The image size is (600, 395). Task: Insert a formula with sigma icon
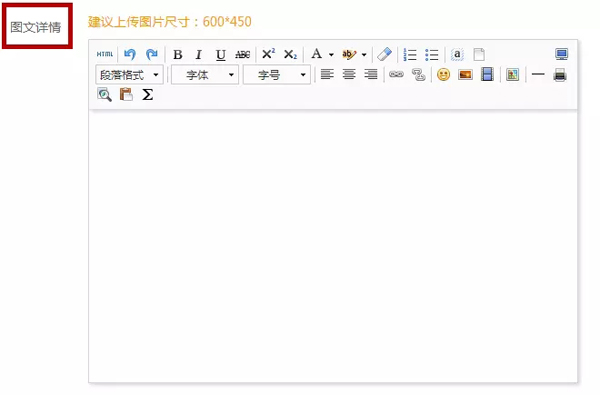click(x=147, y=95)
